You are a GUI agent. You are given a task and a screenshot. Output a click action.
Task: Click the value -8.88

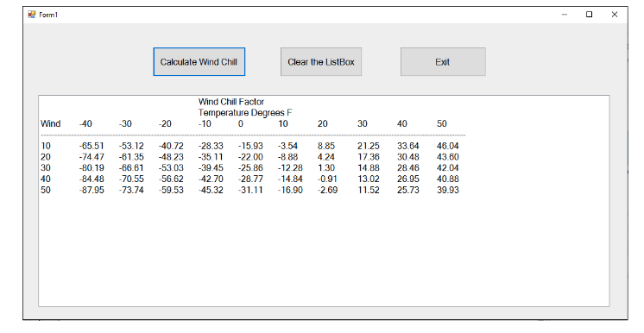[x=288, y=157]
